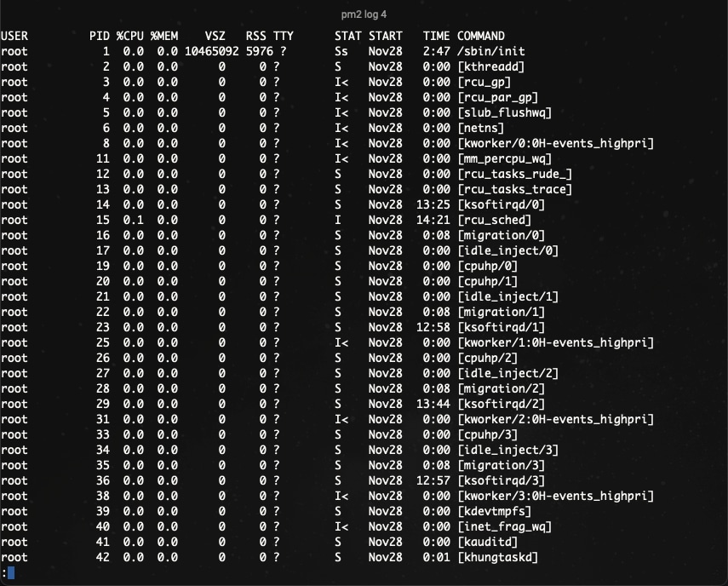The width and height of the screenshot is (728, 586).
Task: Click the [khungtaskd] process name
Action: (x=498, y=557)
